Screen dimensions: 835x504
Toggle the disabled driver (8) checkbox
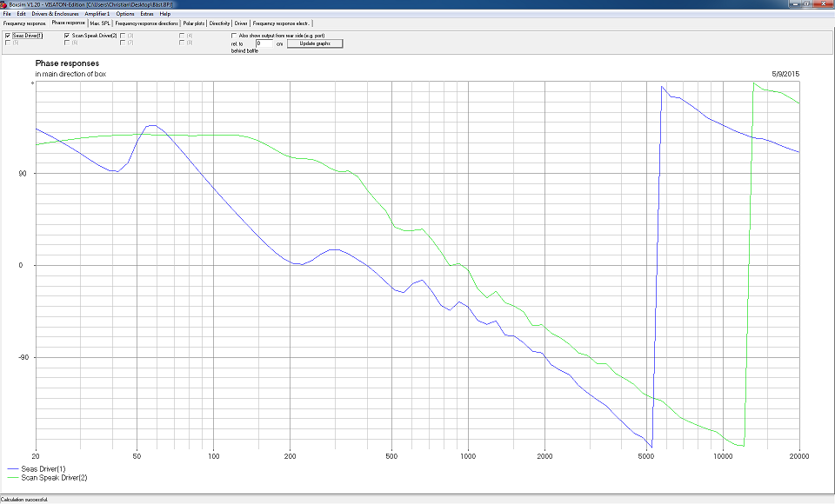click(182, 43)
